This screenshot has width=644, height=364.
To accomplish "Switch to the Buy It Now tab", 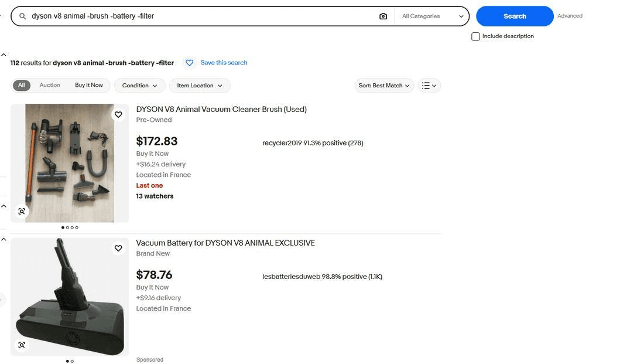I will point(89,85).
